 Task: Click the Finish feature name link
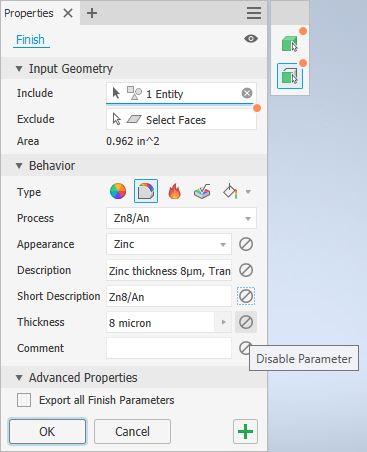click(x=30, y=40)
